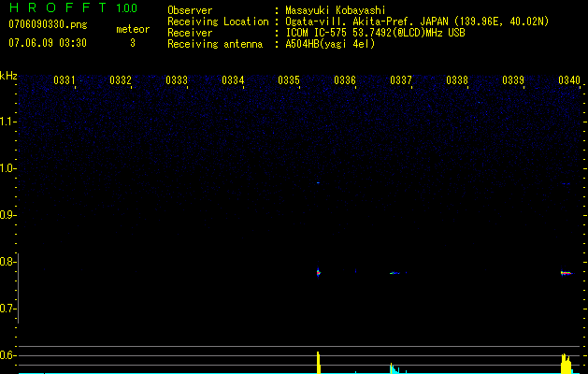The height and width of the screenshot is (374, 588).
Task: Click the 1.1 kHz axis label
Action: coord(7,122)
